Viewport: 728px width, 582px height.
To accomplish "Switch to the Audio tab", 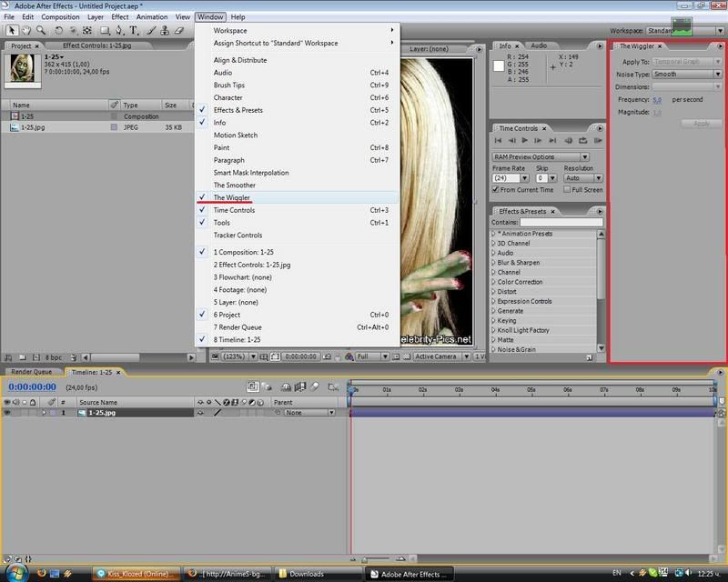I will 539,45.
